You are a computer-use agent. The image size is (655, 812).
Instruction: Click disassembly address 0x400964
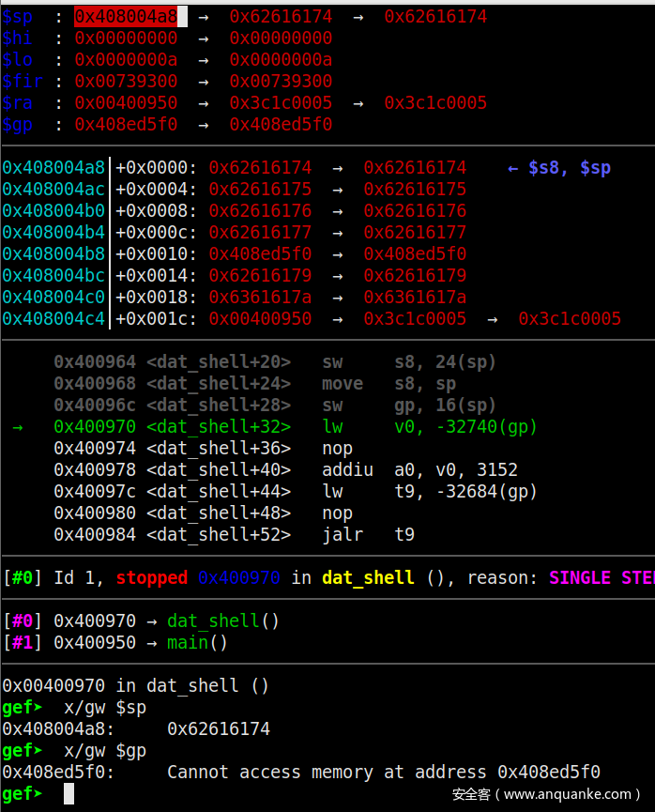(95, 362)
